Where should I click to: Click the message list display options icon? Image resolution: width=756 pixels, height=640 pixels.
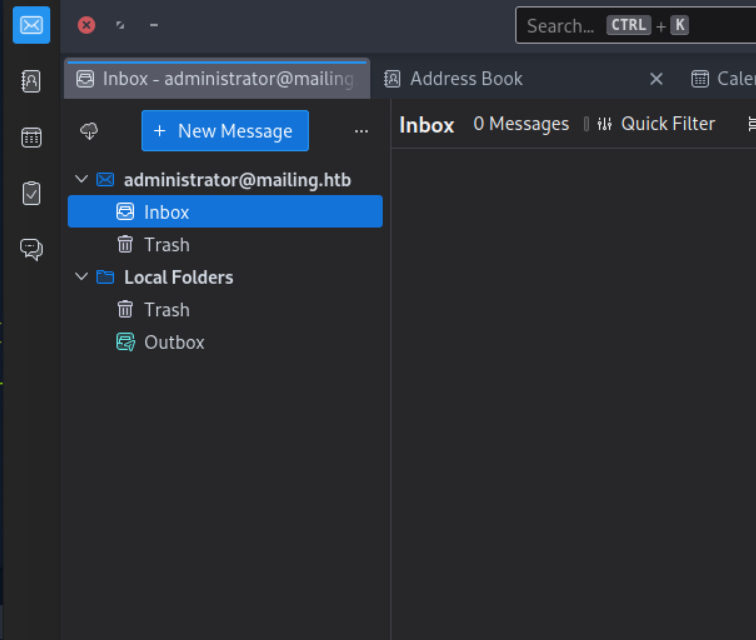750,124
